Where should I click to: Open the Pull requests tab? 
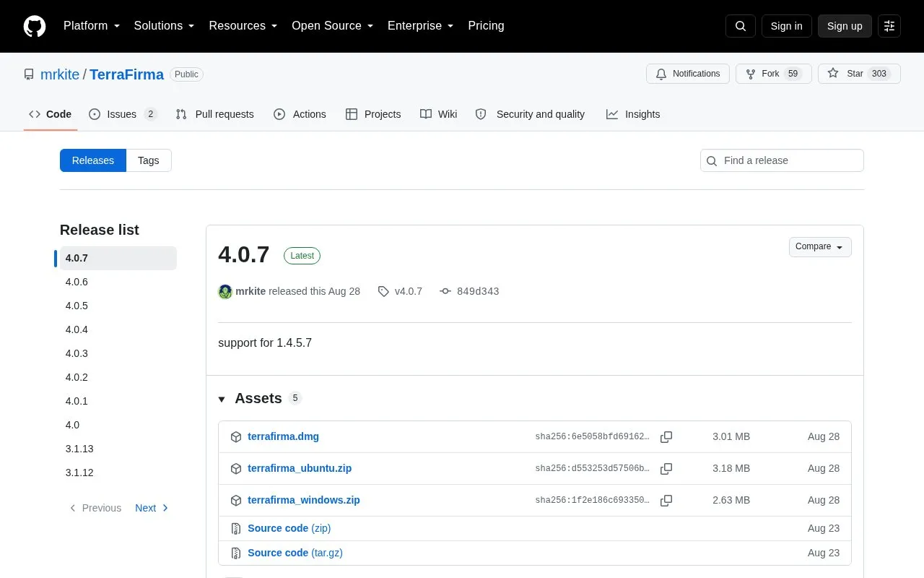point(215,114)
